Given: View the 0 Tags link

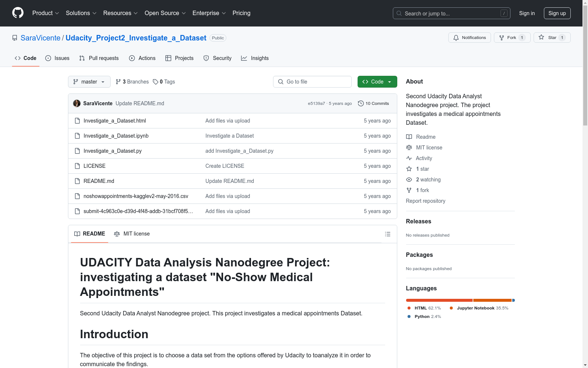Looking at the screenshot, I should tap(164, 82).
